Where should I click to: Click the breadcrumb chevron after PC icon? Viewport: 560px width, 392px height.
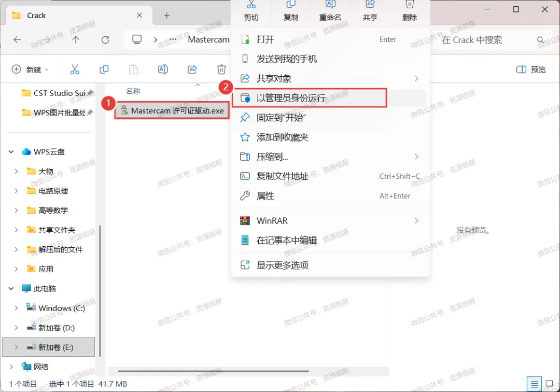156,39
